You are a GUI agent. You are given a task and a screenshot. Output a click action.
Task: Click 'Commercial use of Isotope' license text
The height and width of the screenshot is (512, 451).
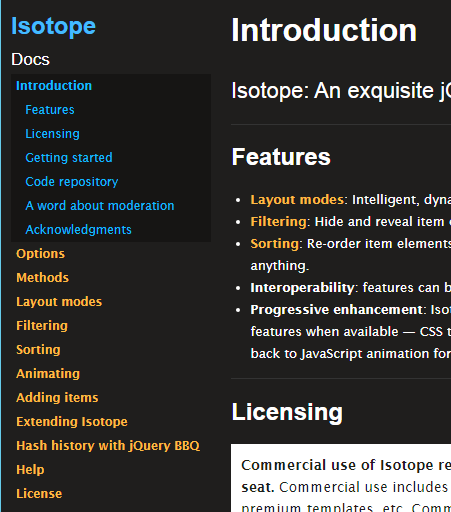coord(337,465)
